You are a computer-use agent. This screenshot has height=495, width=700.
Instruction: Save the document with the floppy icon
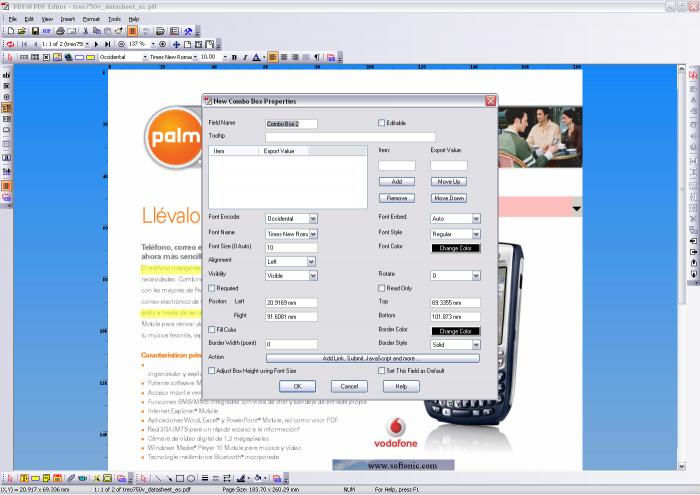[35, 31]
